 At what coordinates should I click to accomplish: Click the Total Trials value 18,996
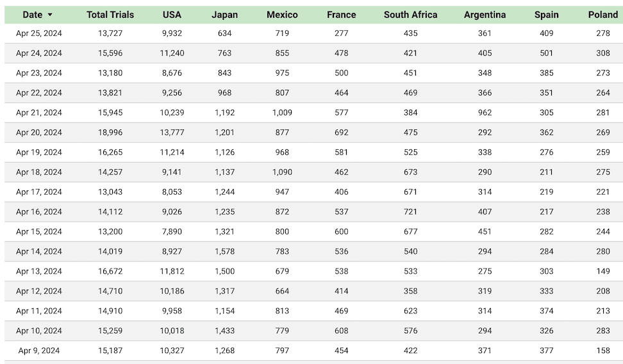point(110,132)
